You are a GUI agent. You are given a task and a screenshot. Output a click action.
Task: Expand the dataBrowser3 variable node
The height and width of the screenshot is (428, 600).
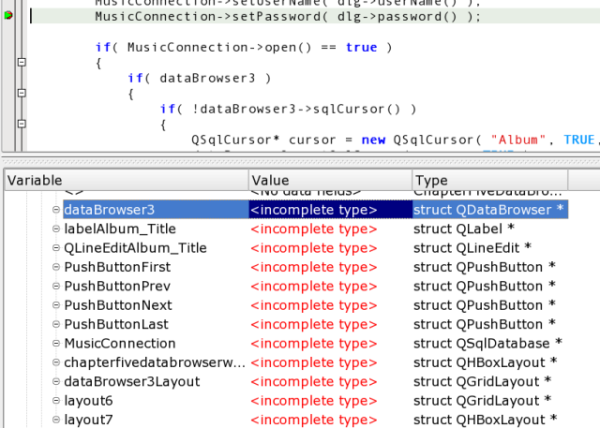click(56, 210)
